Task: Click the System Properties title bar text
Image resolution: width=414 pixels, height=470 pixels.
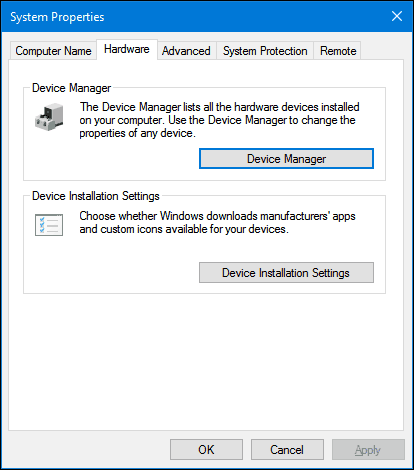Action: point(57,17)
